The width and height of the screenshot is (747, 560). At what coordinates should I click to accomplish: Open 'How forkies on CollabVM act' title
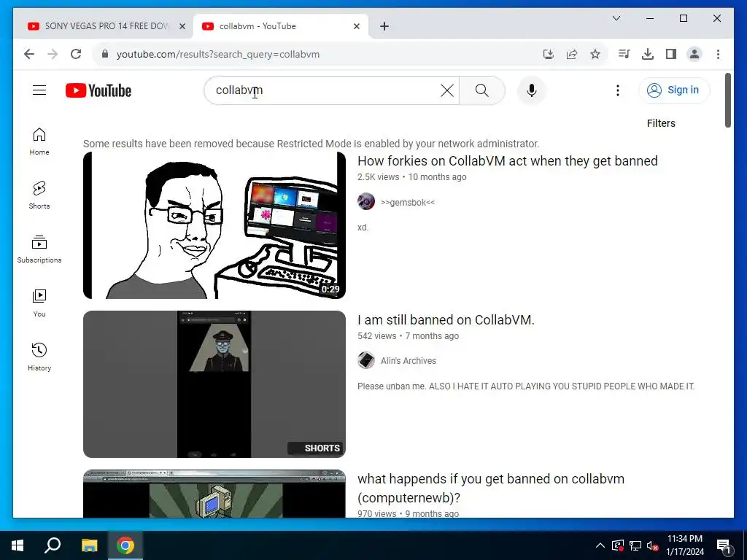508,161
